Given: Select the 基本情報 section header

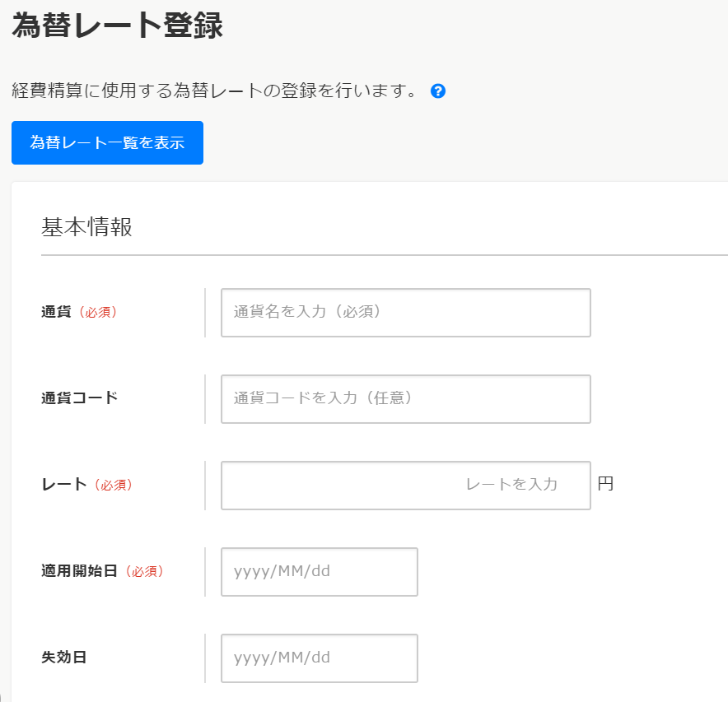Looking at the screenshot, I should coord(86,227).
